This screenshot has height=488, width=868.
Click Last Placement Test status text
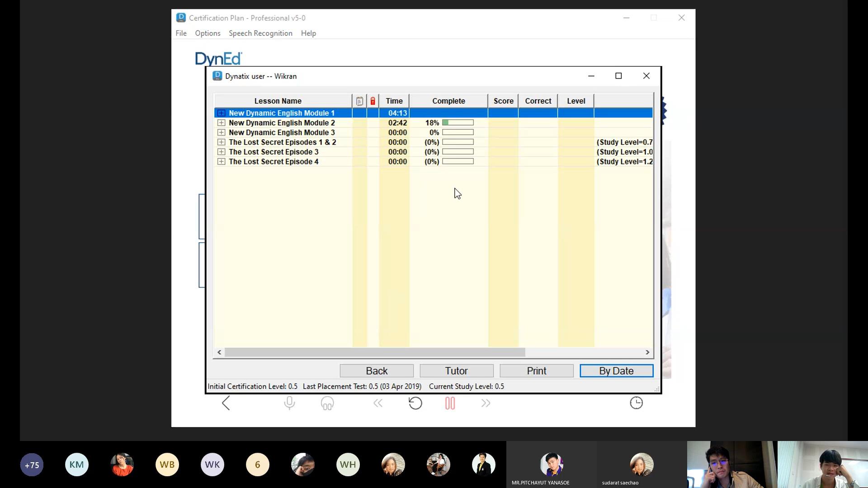click(x=362, y=386)
